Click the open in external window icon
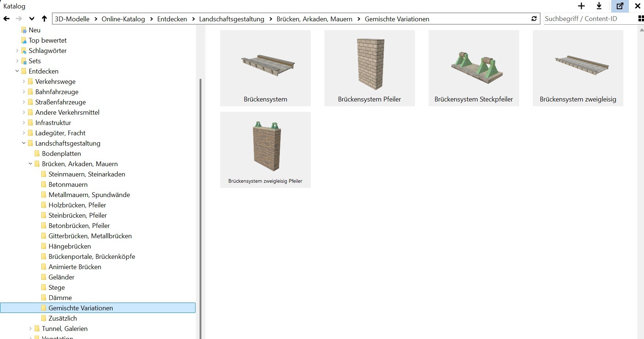 (x=620, y=6)
